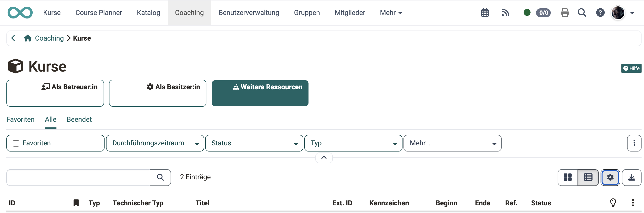This screenshot has width=644, height=213.
Task: Click the user avatar picture
Action: coord(618,13)
